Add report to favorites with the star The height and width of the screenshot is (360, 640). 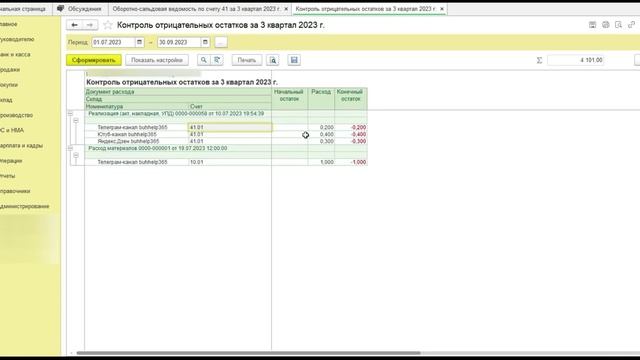pos(108,25)
